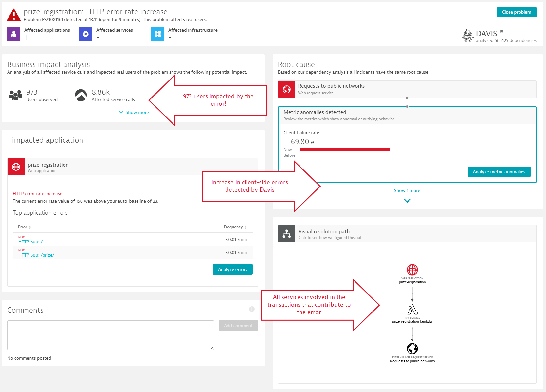Click the Users observed people icon
The image size is (546, 392).
pos(15,95)
